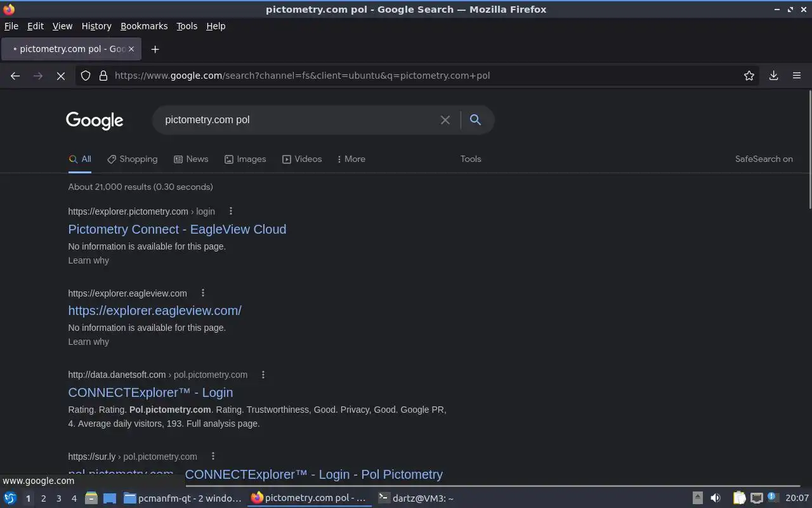The image size is (812, 508).
Task: Click the https://explorer.pictometry.com › login breadcrumb
Action: tap(141, 211)
